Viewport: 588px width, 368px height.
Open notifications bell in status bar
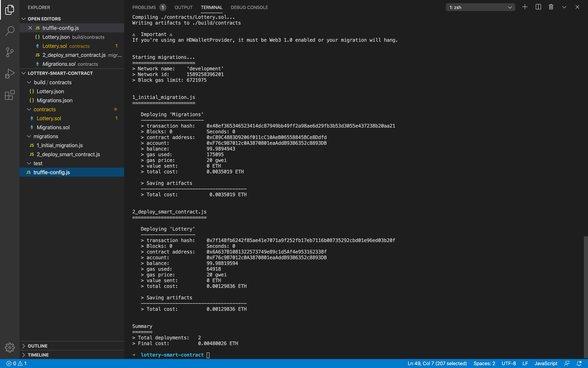[579, 363]
